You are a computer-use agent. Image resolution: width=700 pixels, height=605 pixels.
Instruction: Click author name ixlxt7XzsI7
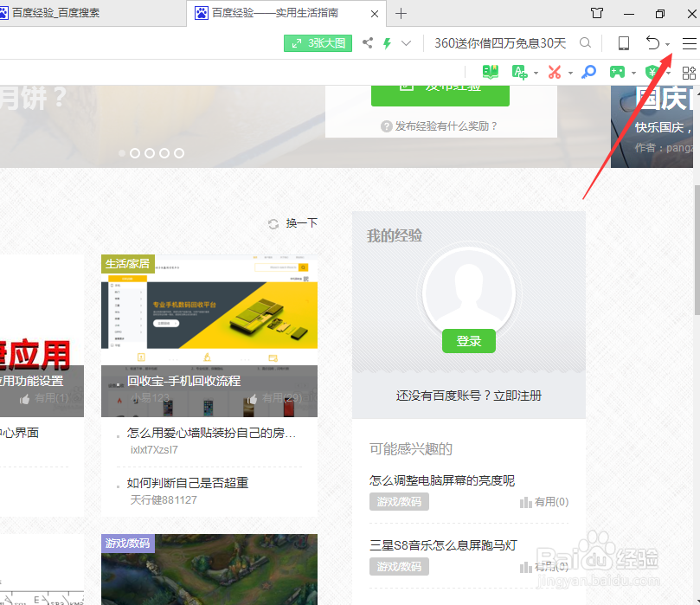coord(154,449)
